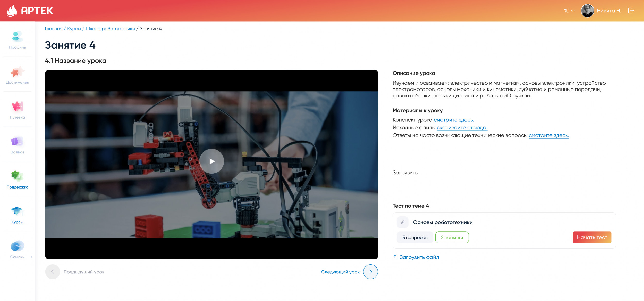The height and width of the screenshot is (301, 644).
Task: Open the Заявки sidebar icon
Action: (17, 141)
